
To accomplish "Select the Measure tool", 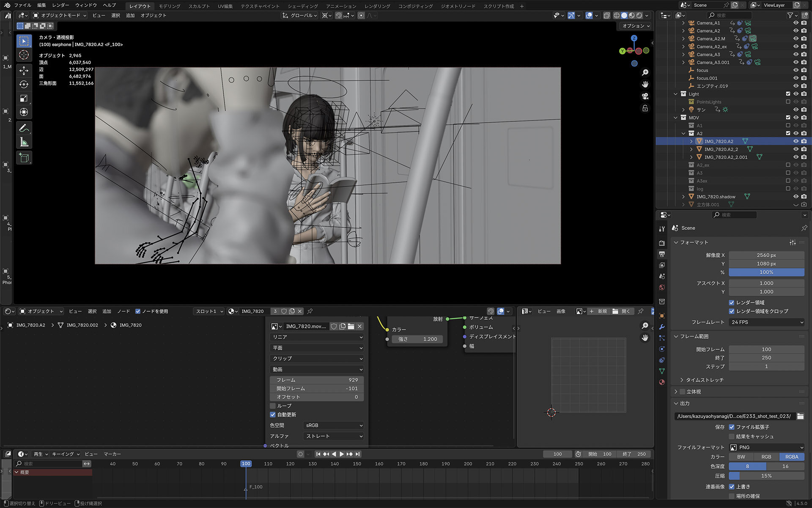I will [24, 143].
